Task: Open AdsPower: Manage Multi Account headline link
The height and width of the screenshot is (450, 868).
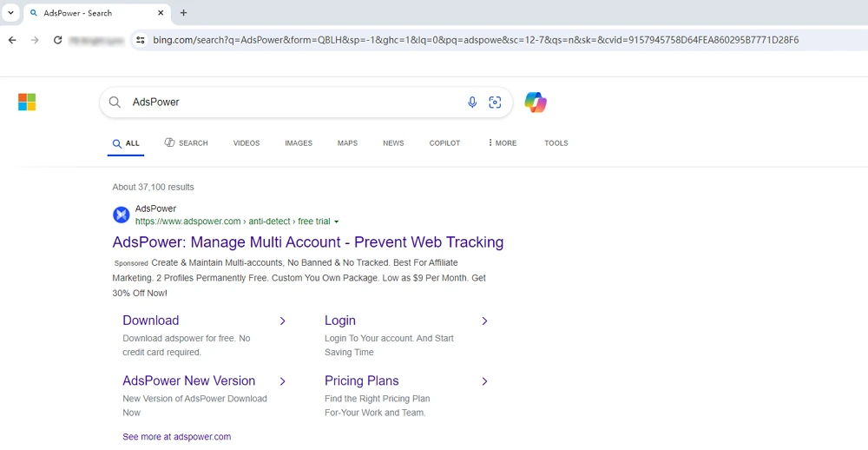Action: 308,242
